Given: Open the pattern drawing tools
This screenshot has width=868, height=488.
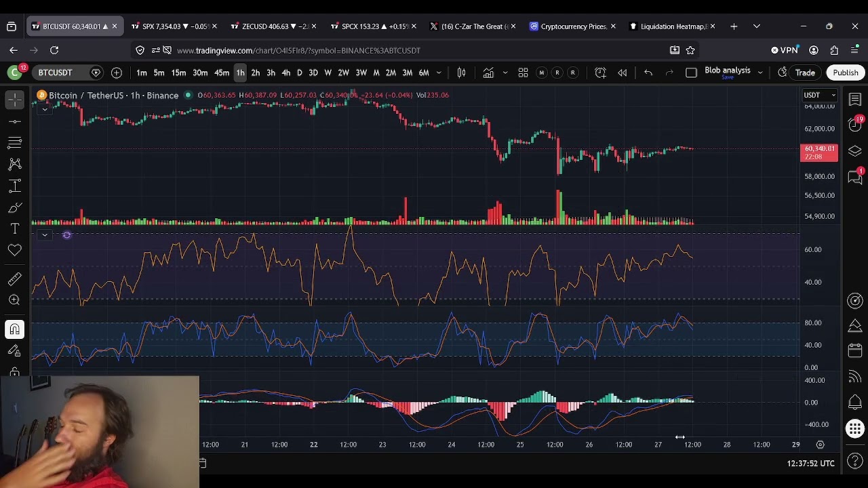Looking at the screenshot, I should click(15, 164).
